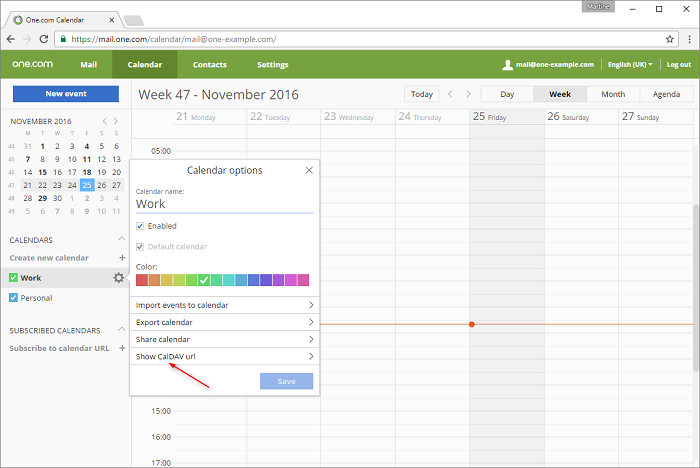Screen dimensions: 700x468
Task: Select the red color swatch
Action: pyautogui.click(x=142, y=280)
